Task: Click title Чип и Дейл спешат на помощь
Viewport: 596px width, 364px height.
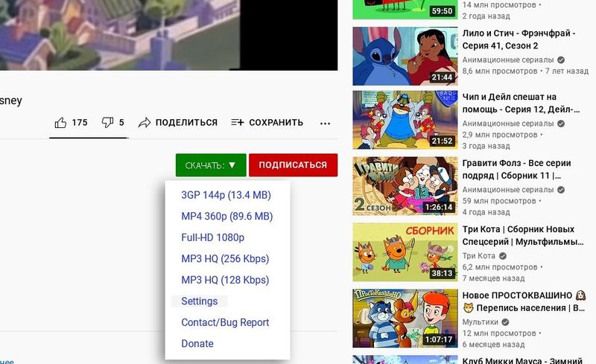Action: click(x=521, y=103)
